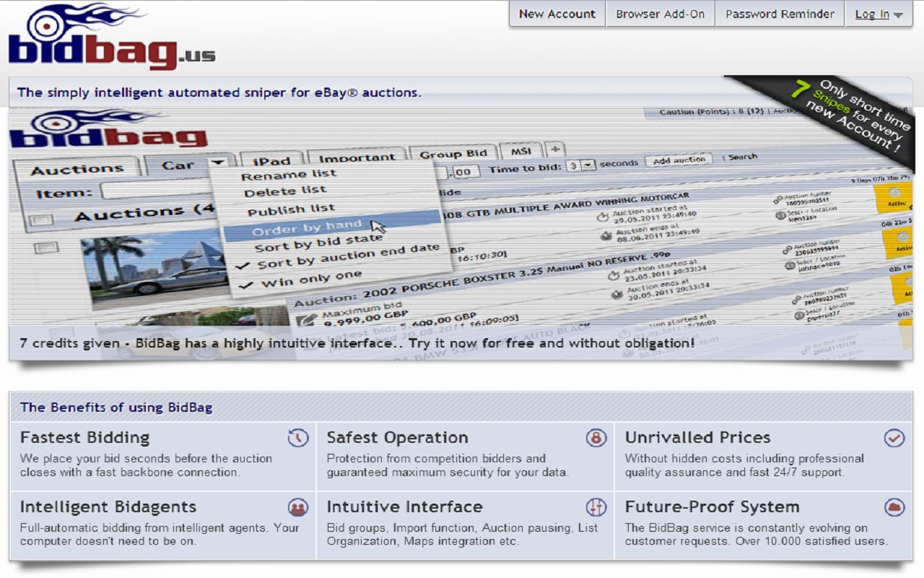Tick the checkbox next to Auctions header
Screen dimensions: 924x578
click(43, 220)
